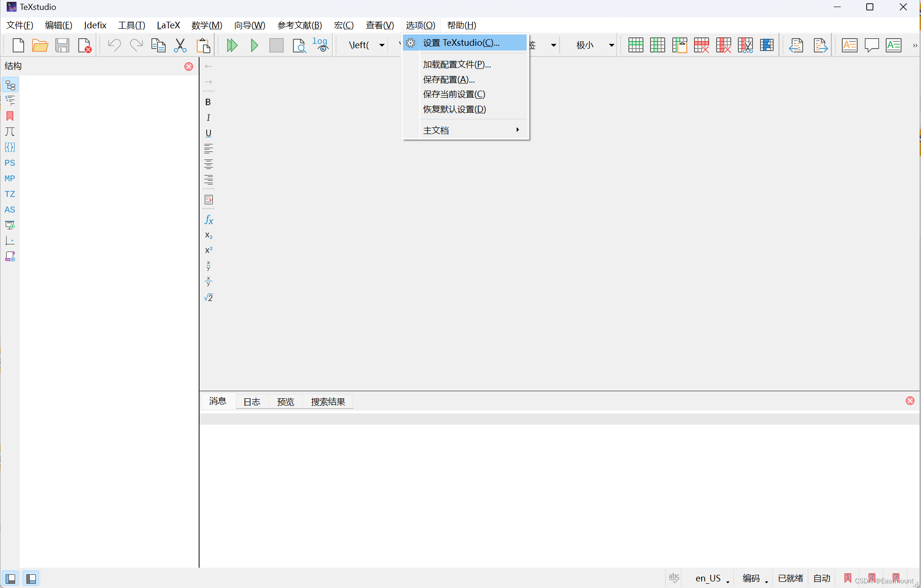Switch to the 预览 tab
Image resolution: width=921 pixels, height=588 pixels.
(285, 402)
